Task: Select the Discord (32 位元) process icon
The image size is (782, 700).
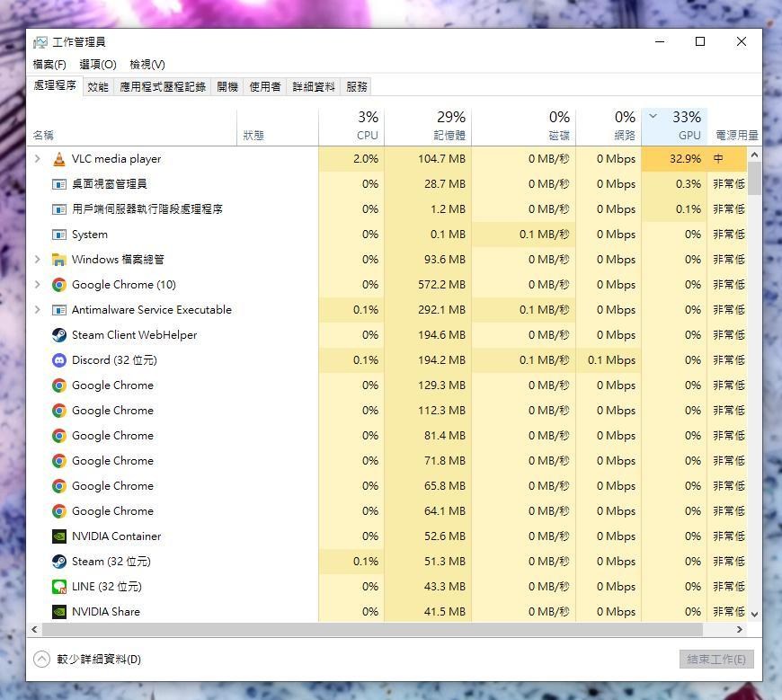Action: (57, 359)
